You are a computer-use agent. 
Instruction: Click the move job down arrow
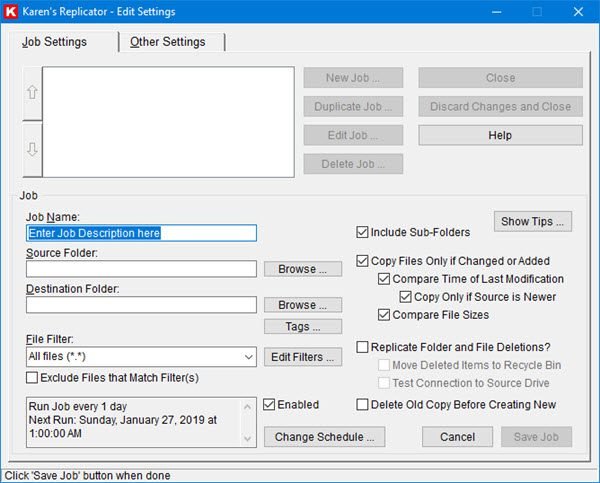point(33,150)
